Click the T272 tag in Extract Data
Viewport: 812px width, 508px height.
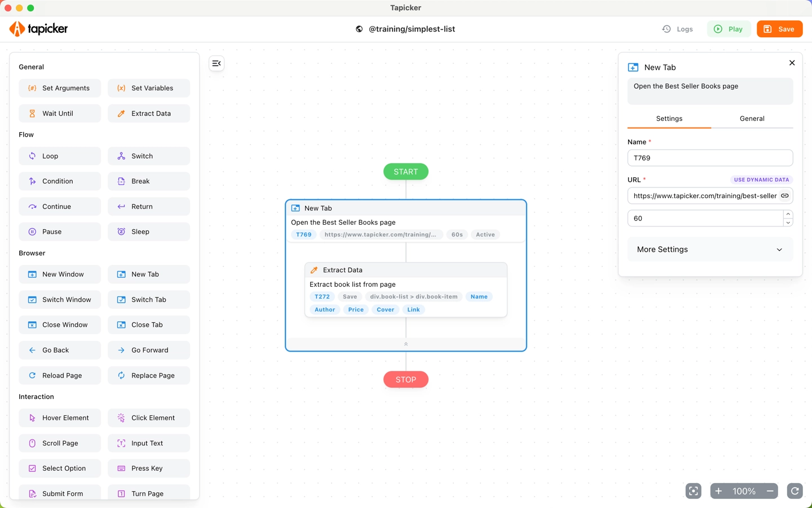(322, 296)
